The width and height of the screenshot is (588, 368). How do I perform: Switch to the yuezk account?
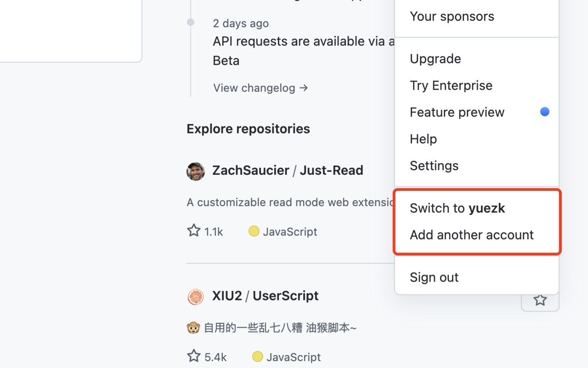[458, 208]
